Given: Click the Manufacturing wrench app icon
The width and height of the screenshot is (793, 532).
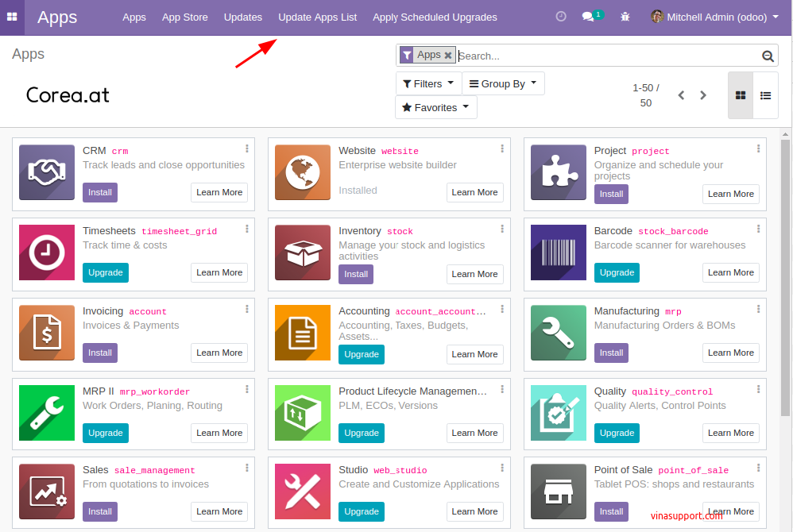Looking at the screenshot, I should pyautogui.click(x=559, y=333).
